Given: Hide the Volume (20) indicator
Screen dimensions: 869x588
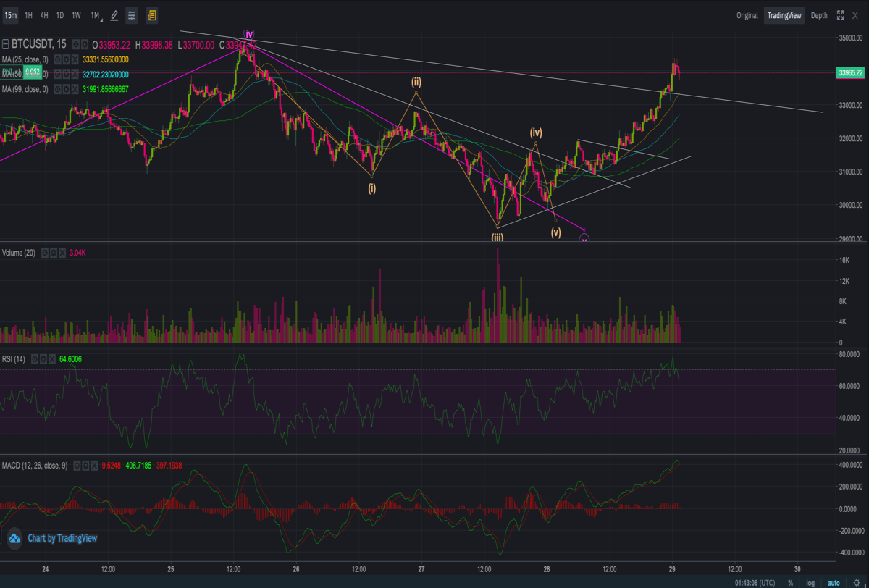Looking at the screenshot, I should (45, 253).
